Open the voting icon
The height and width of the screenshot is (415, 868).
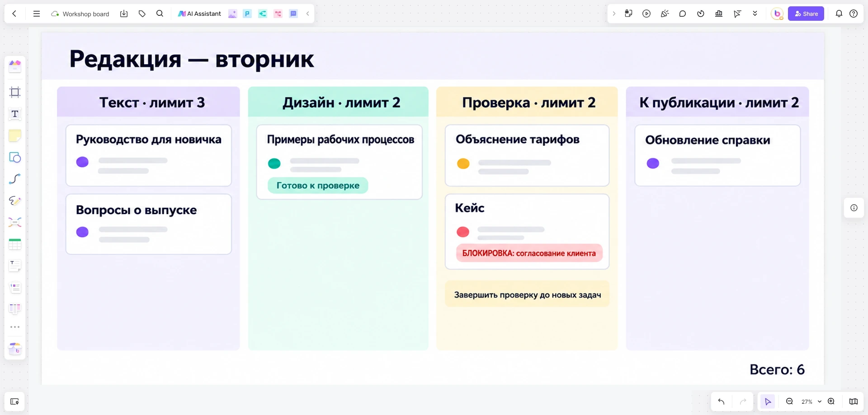(x=719, y=14)
